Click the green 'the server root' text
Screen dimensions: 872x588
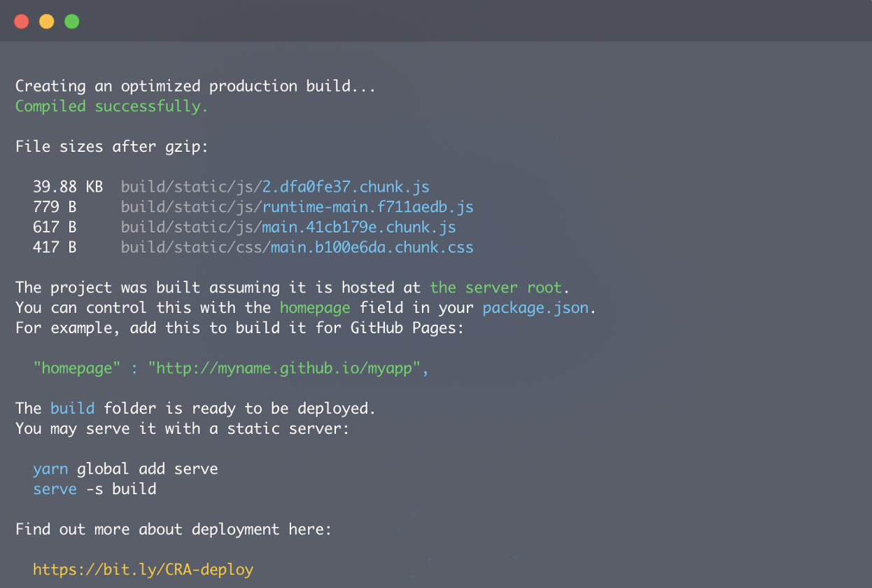pyautogui.click(x=495, y=288)
